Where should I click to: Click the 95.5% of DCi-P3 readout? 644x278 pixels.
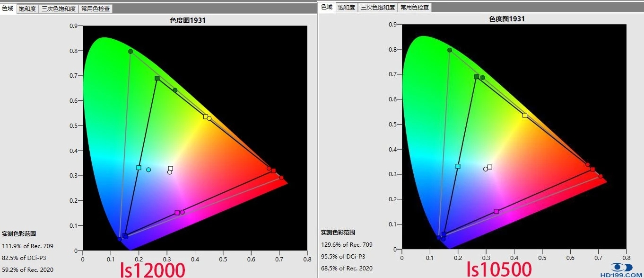tap(343, 256)
